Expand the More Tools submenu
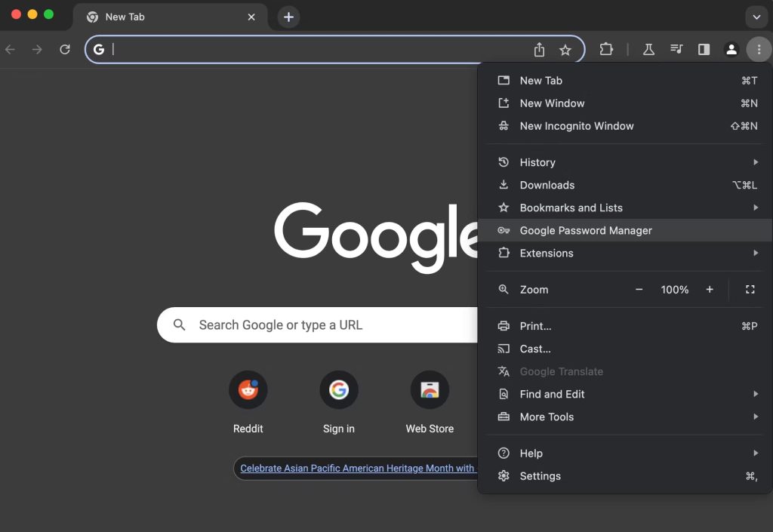The image size is (773, 532). tap(756, 417)
